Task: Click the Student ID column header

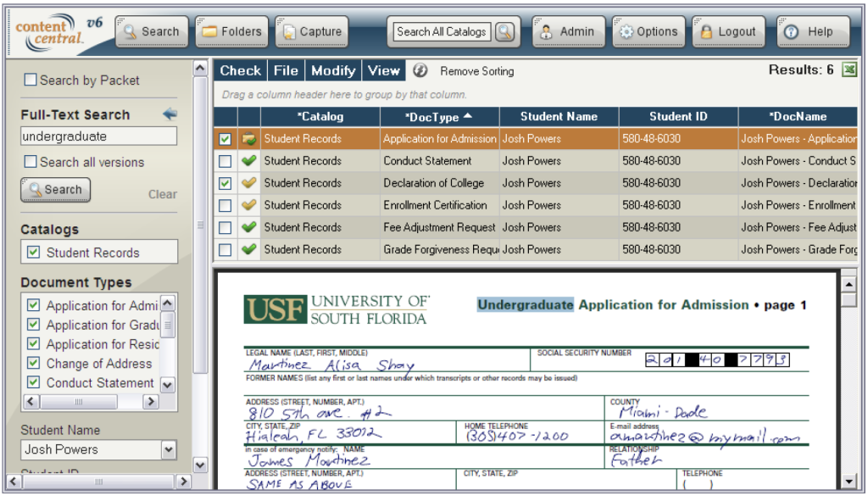Action: pos(679,117)
